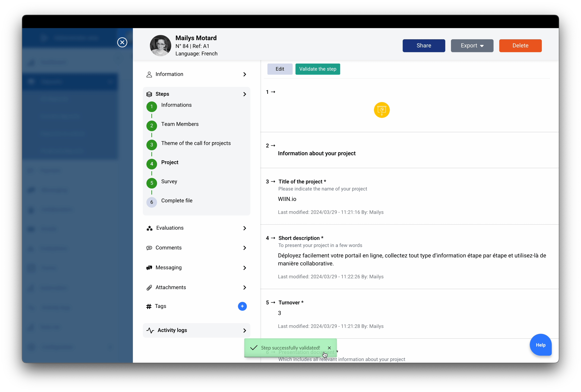
Task: Go to step 1 Informations circle
Action: (152, 107)
